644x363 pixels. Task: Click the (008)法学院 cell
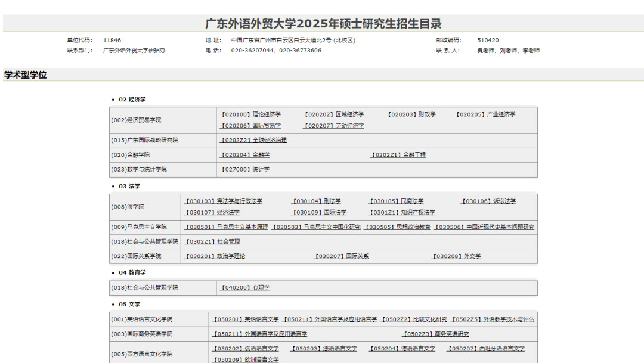click(x=145, y=207)
